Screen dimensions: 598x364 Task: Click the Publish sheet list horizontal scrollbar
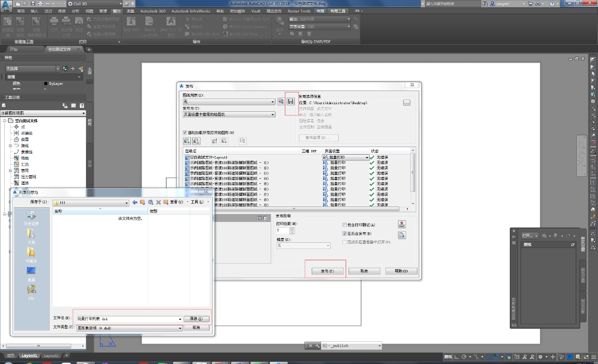click(294, 209)
